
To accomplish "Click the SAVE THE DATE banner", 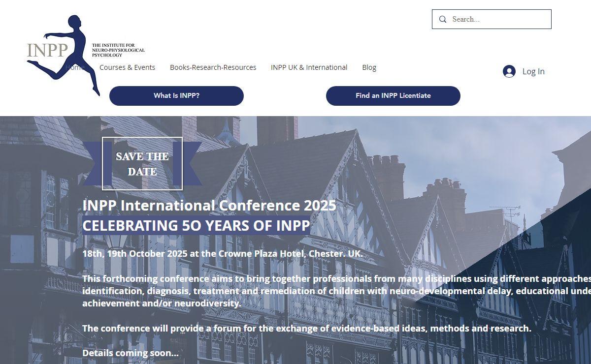I will tap(142, 164).
